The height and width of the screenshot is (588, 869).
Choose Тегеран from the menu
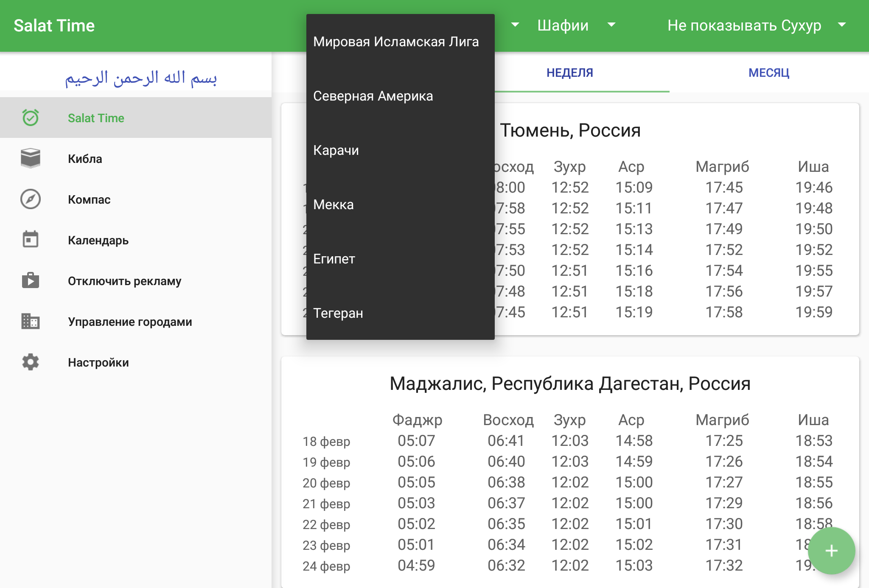pyautogui.click(x=338, y=313)
